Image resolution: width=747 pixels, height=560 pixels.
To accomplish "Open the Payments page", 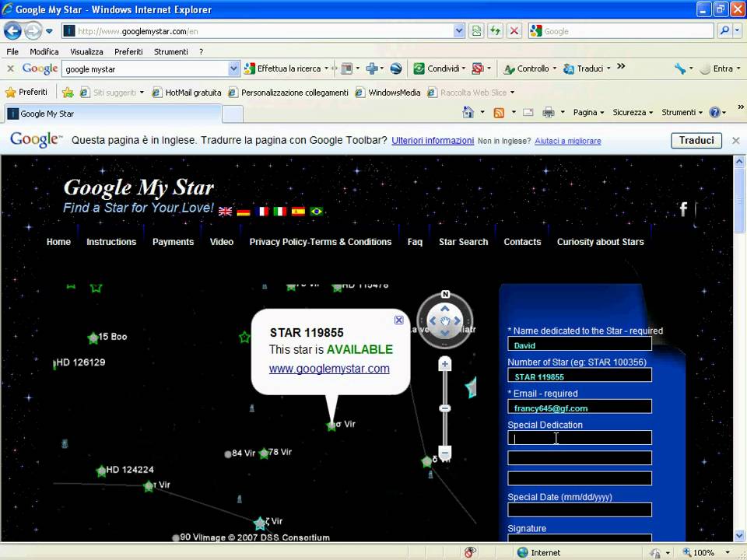I will pos(173,242).
